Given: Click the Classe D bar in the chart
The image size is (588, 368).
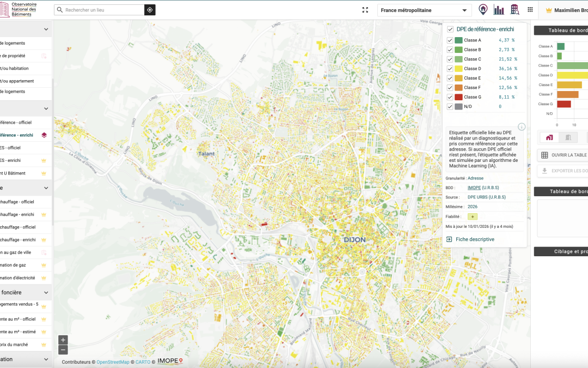Looking at the screenshot, I should point(572,75).
